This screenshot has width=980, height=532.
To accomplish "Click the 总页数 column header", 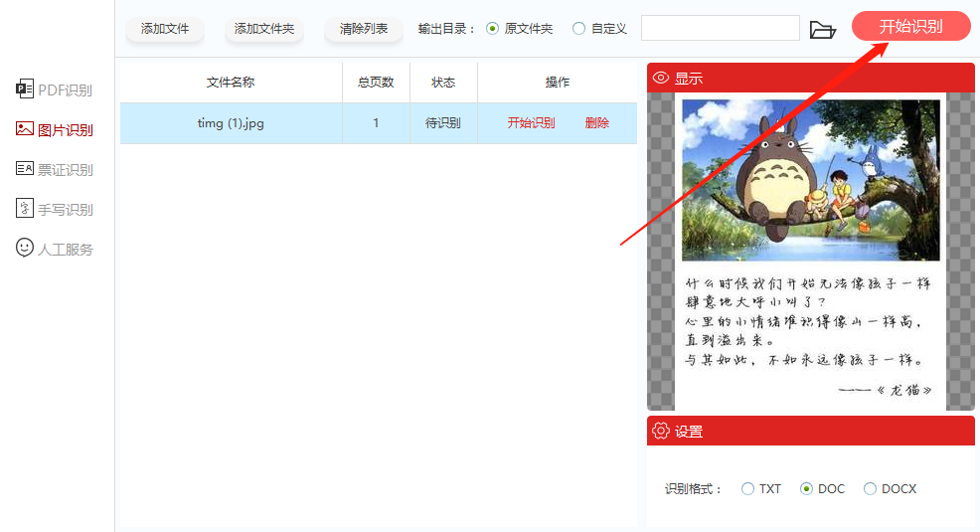I will coord(376,82).
